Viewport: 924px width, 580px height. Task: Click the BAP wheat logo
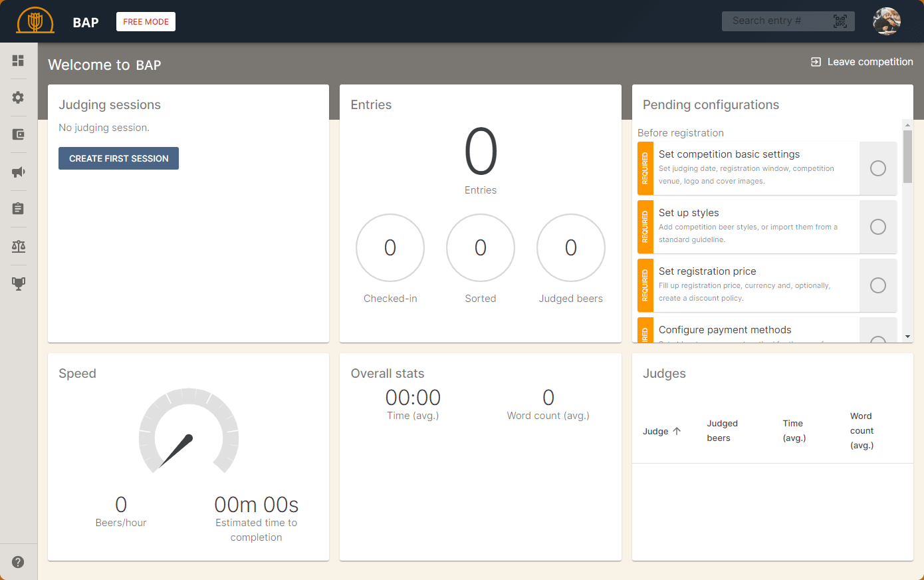tap(35, 21)
